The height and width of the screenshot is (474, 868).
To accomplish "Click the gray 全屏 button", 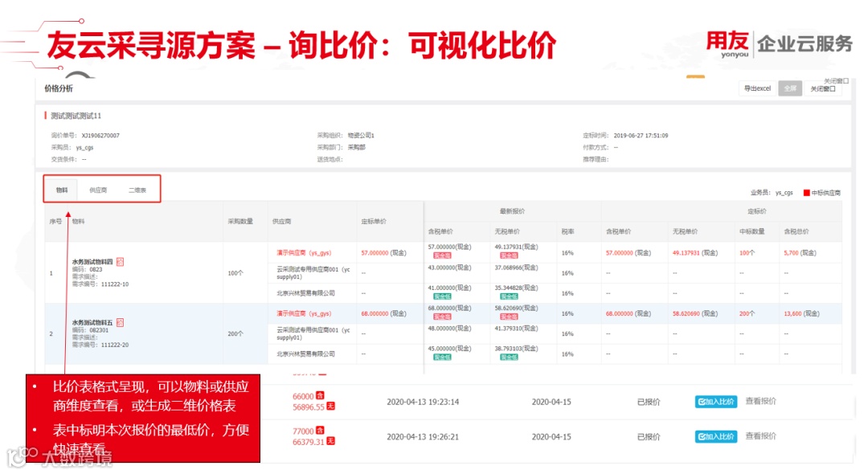I will 790,88.
